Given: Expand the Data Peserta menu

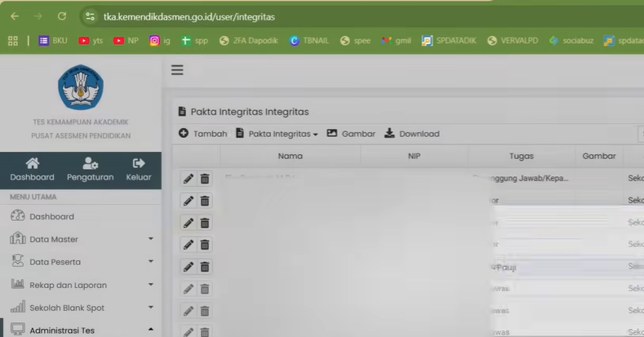Looking at the screenshot, I should 81,262.
